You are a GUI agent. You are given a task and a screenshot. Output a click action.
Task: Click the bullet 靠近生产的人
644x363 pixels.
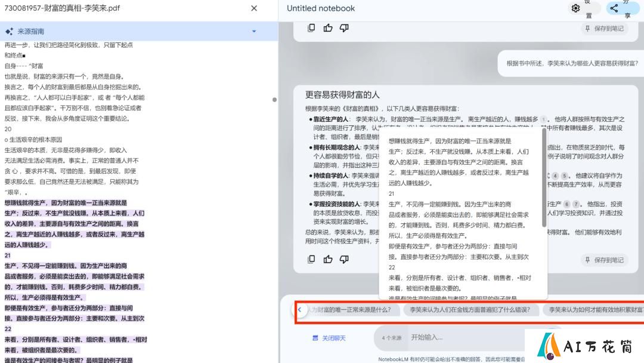tap(330, 119)
